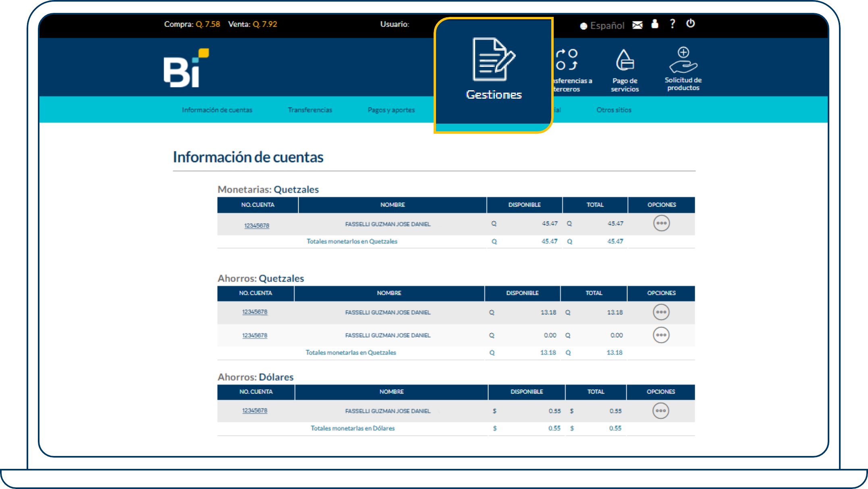Viewport: 868px width, 489px height.
Task: Open account 12345678 under Ahorros: Dólares
Action: point(255,410)
